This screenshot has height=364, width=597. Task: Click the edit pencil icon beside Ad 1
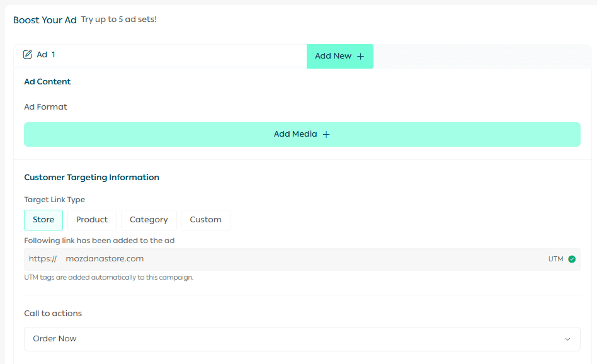(28, 55)
